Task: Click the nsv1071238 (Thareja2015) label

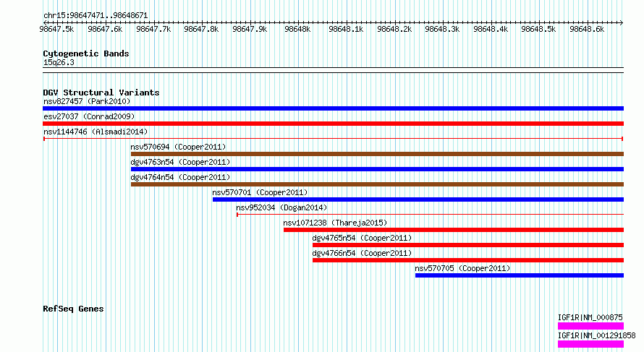Action: click(x=335, y=223)
